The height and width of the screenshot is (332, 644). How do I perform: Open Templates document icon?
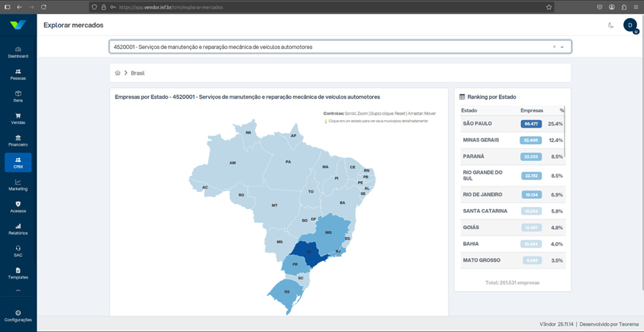pyautogui.click(x=18, y=271)
